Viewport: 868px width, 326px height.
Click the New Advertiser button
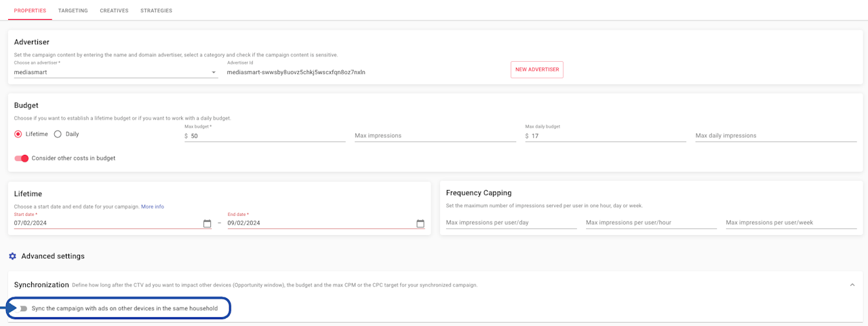(x=536, y=70)
